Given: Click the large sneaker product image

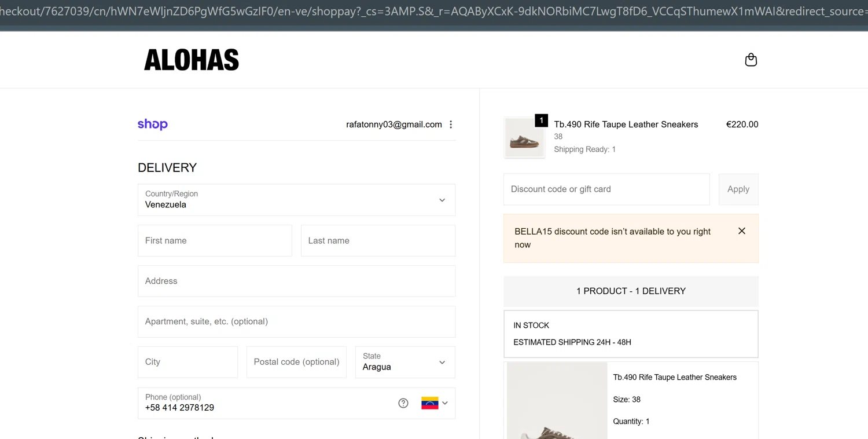Looking at the screenshot, I should [557, 401].
